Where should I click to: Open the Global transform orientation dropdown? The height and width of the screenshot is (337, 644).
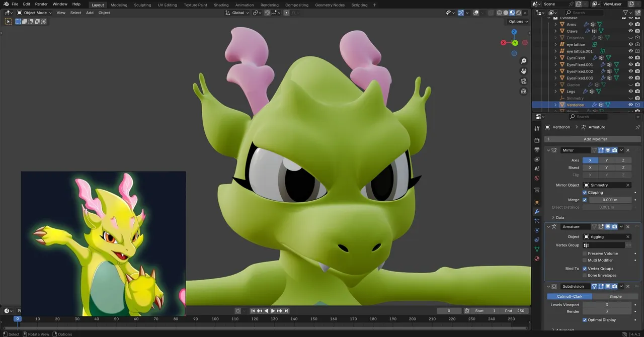pyautogui.click(x=237, y=13)
